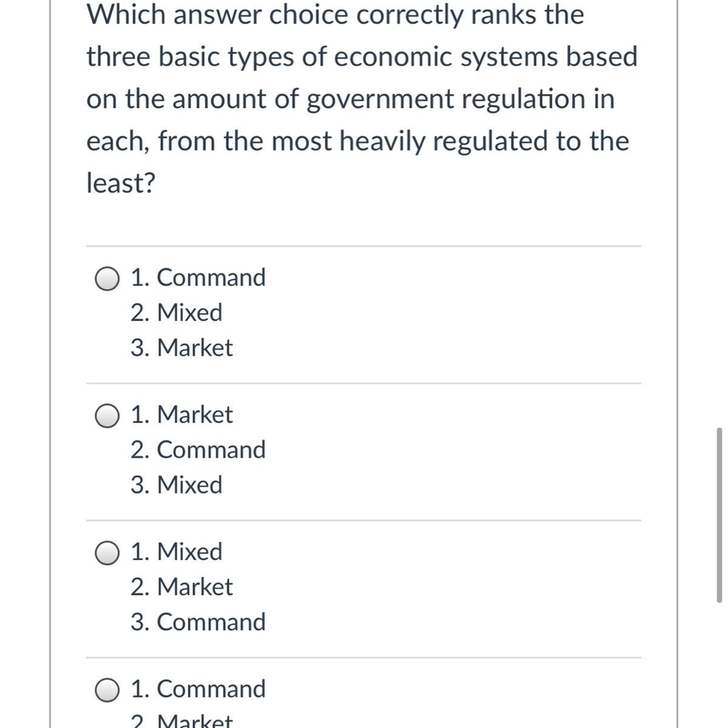Click the partially visible '2. Market' bottom line
Viewport: 728px width, 728px height.
[181, 721]
